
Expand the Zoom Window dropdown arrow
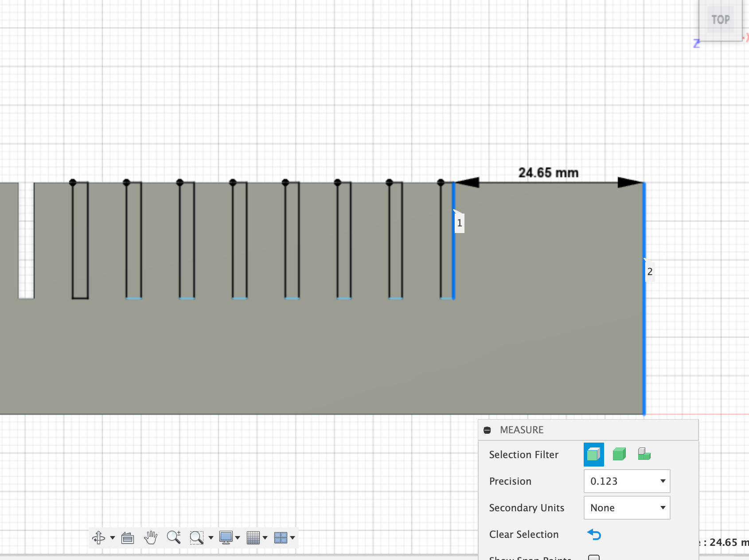point(211,538)
